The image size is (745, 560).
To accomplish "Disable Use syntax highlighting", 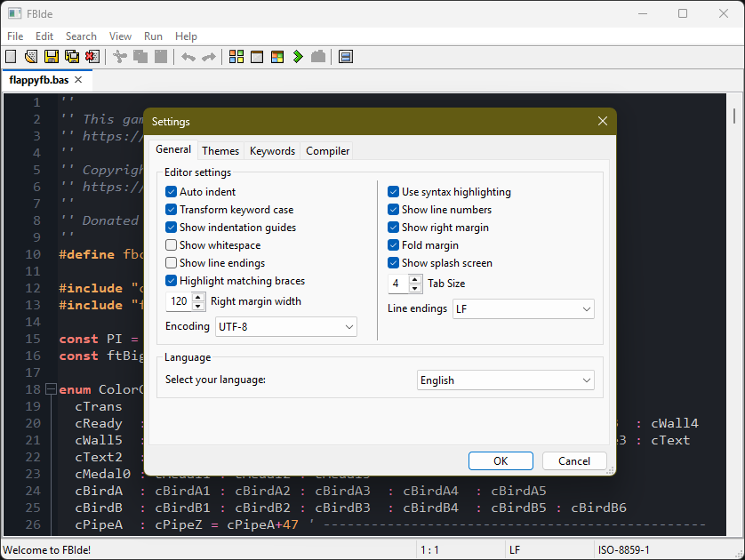I will coord(394,192).
